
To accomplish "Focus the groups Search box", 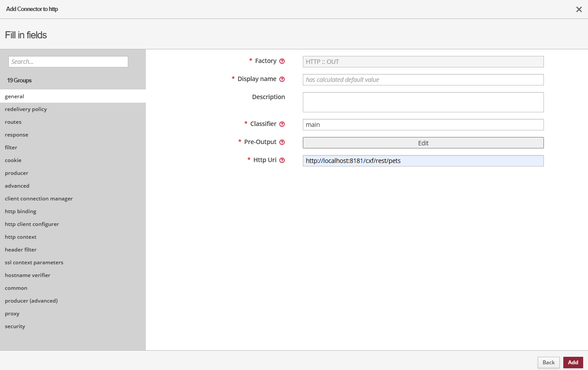I will 68,62.
